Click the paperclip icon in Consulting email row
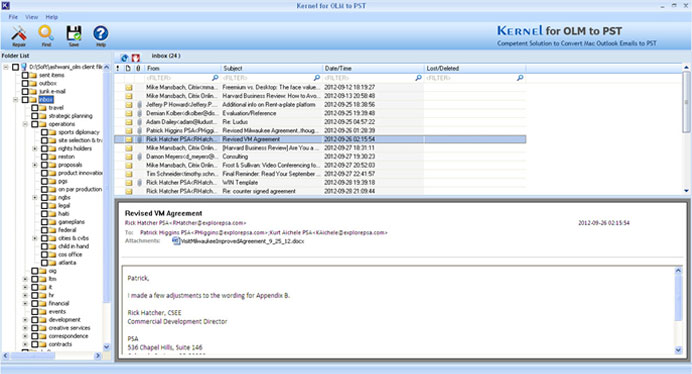Viewport: 692px width, 374px height. pyautogui.click(x=139, y=157)
